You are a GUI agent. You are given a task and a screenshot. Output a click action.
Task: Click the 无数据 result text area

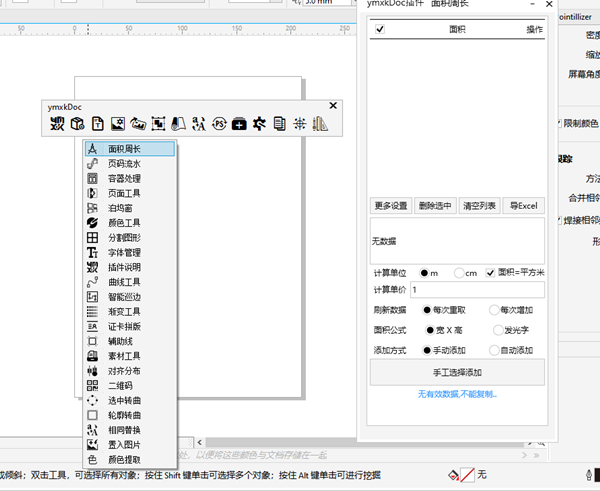coord(457,241)
